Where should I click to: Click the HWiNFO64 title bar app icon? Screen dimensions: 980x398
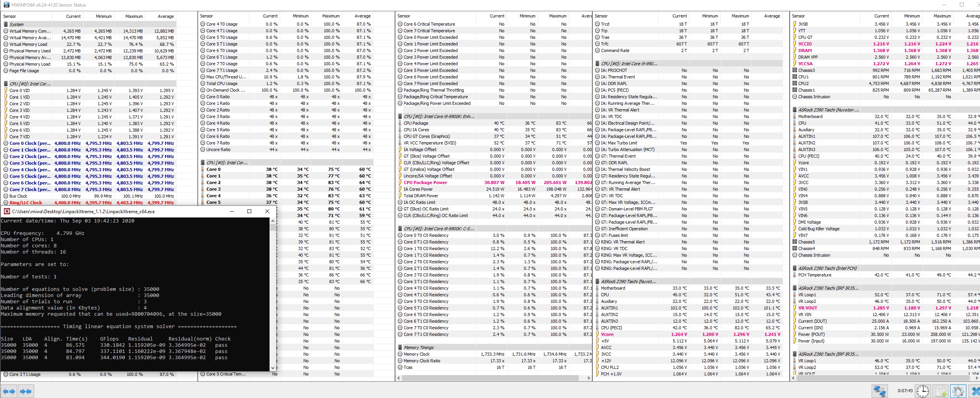6,5
